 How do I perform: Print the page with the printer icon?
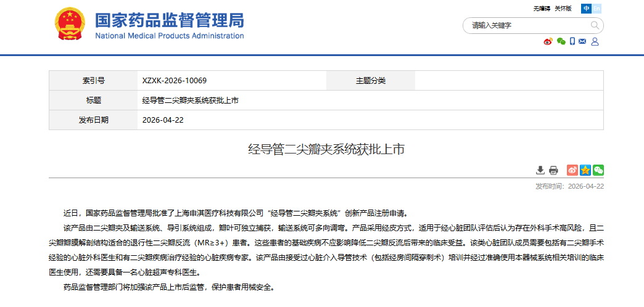(554, 170)
